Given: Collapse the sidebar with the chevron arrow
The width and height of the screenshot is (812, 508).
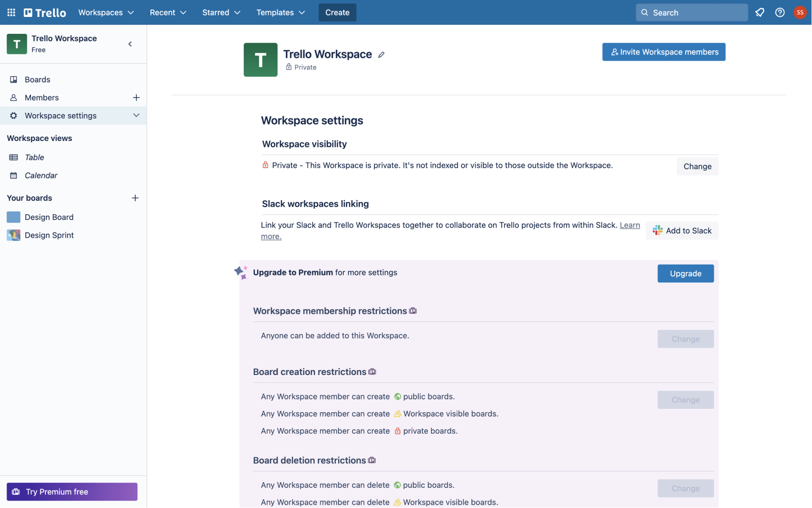Looking at the screenshot, I should [130, 44].
